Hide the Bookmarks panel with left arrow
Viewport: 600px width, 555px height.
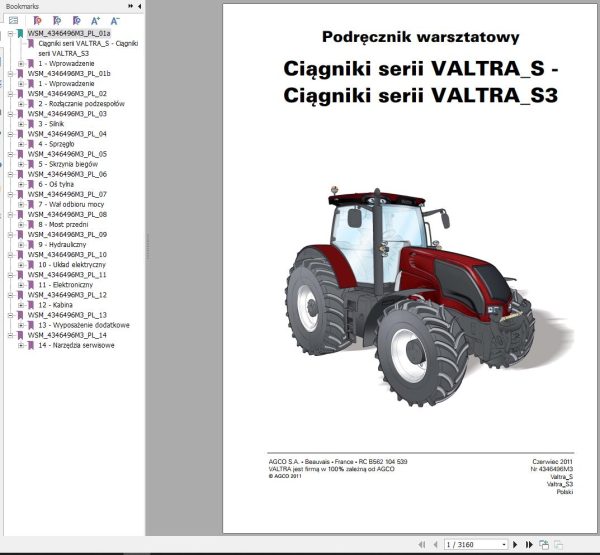tap(139, 6)
